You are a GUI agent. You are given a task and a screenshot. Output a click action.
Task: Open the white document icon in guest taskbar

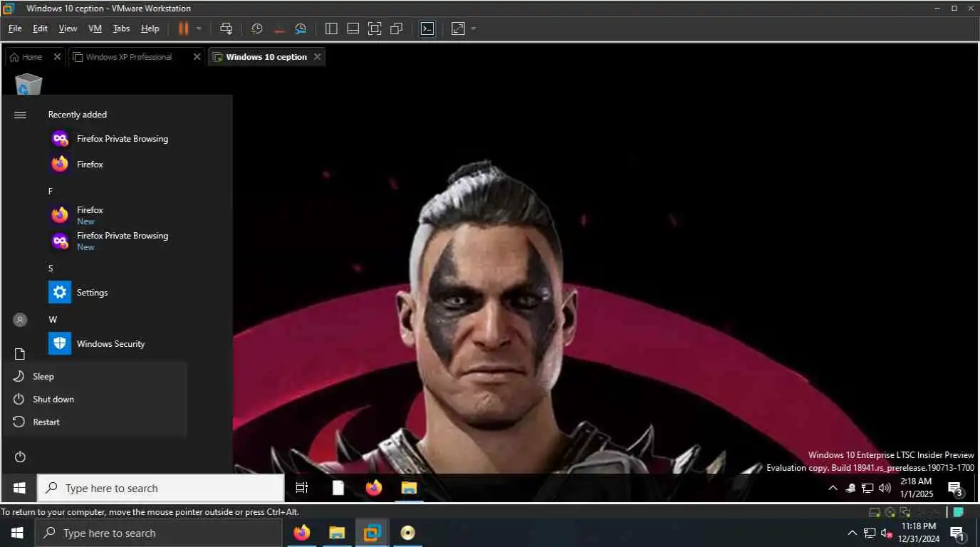pyautogui.click(x=338, y=488)
